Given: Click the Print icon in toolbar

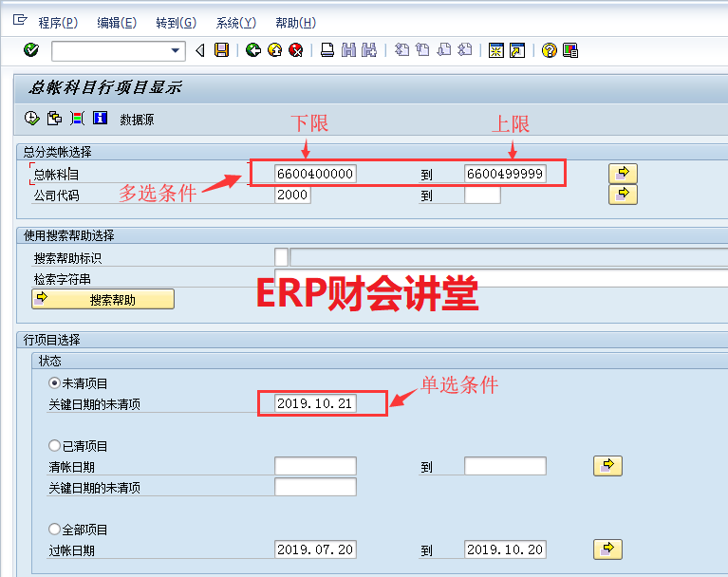Looking at the screenshot, I should point(327,50).
